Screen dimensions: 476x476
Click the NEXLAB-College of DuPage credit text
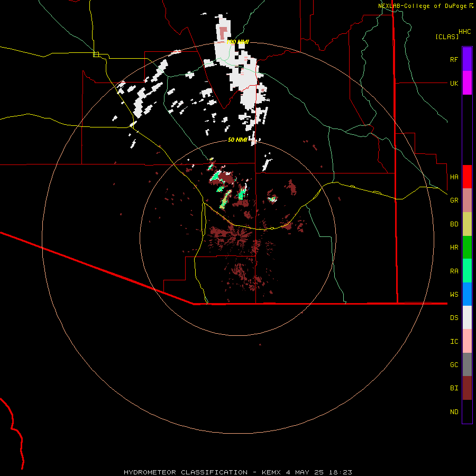[426, 6]
